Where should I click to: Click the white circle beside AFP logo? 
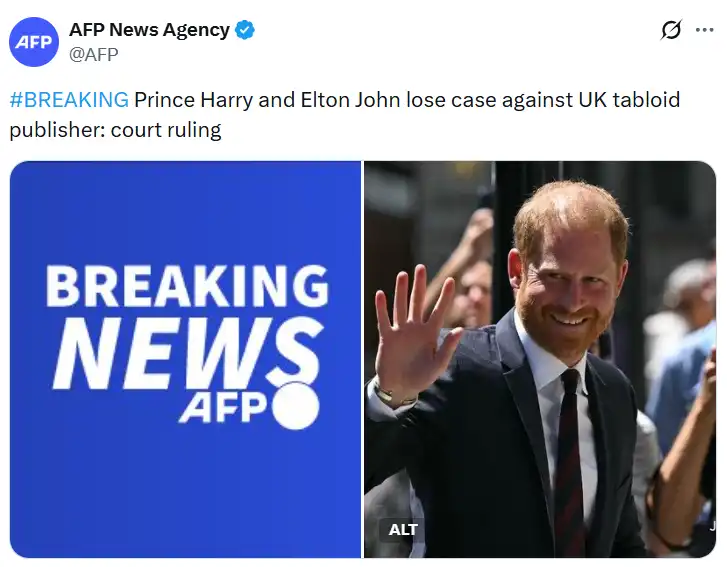(296, 406)
